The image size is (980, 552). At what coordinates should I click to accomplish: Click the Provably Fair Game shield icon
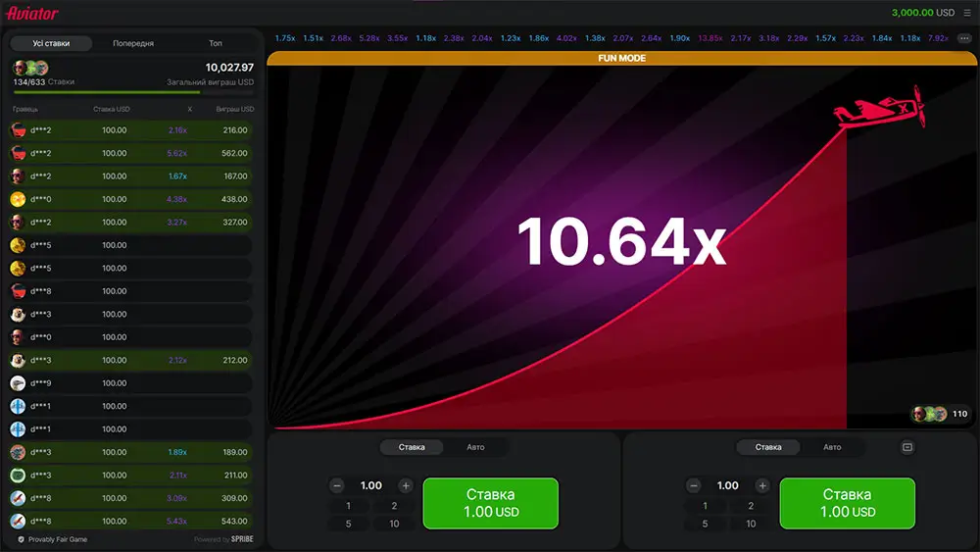tap(22, 539)
